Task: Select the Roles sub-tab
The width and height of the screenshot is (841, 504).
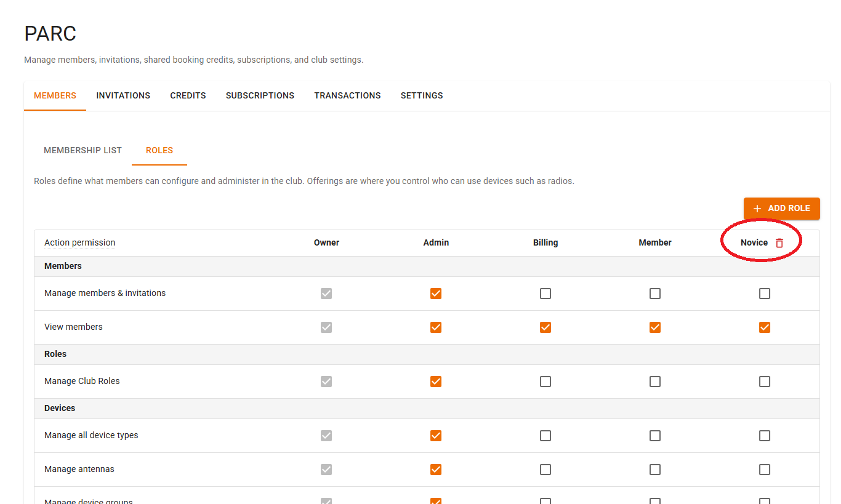Action: (x=159, y=150)
